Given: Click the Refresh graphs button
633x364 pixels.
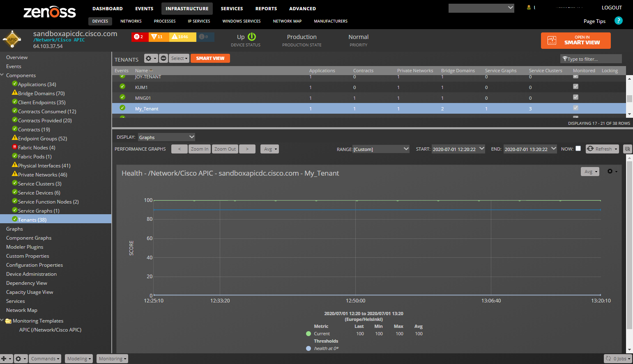Looking at the screenshot, I should [602, 149].
